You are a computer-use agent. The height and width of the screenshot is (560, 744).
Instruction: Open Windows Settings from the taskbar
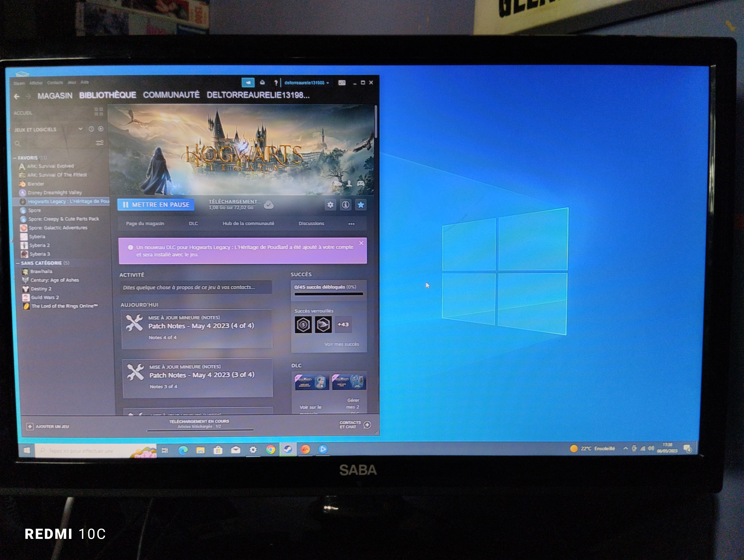click(x=253, y=450)
